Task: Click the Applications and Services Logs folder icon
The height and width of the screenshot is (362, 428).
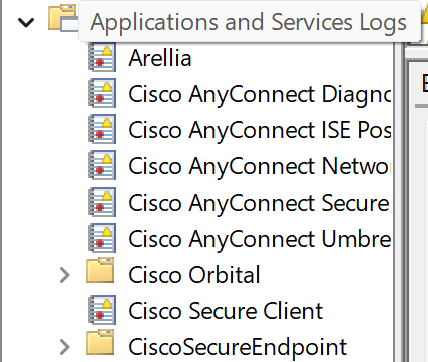Action: click(x=63, y=18)
